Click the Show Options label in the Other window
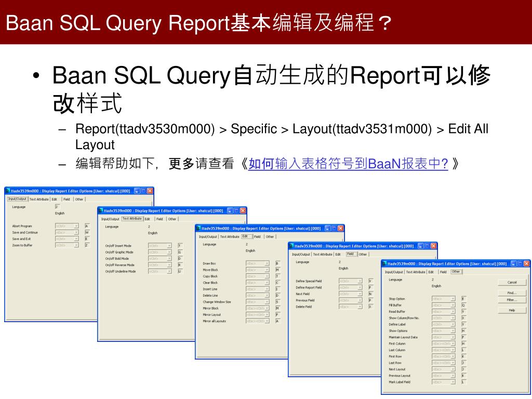The image size is (532, 399). coord(398,331)
